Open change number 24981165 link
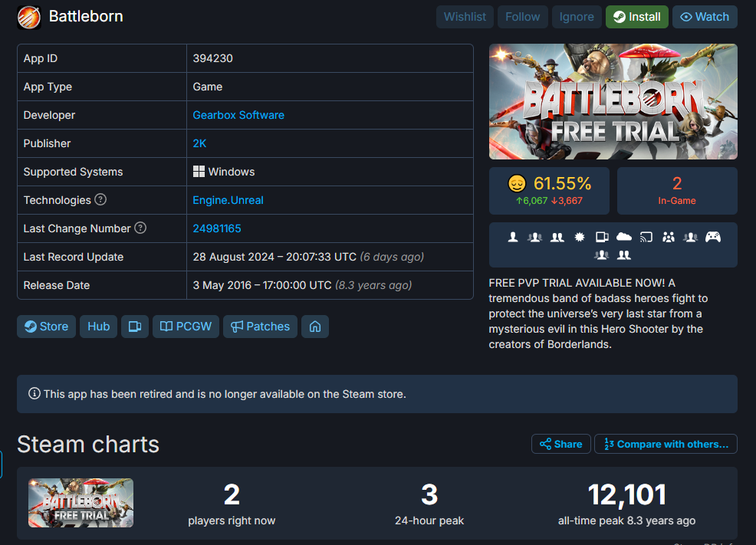The width and height of the screenshot is (756, 545). click(217, 229)
